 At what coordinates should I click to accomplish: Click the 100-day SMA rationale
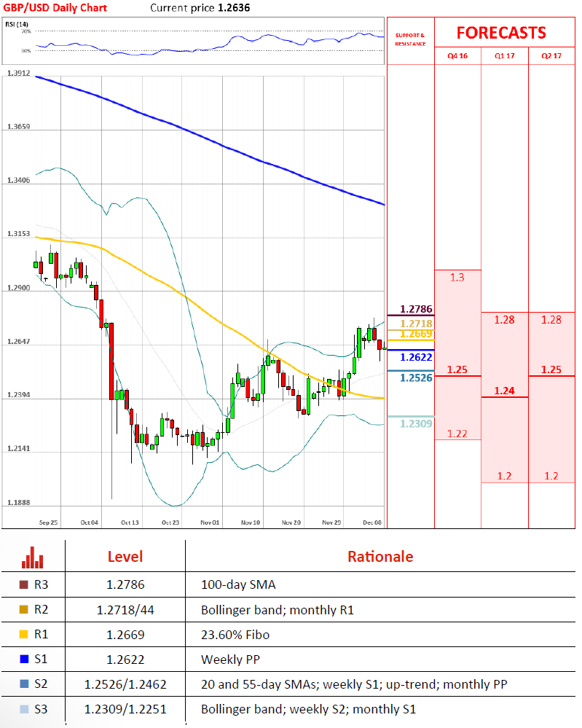238,584
